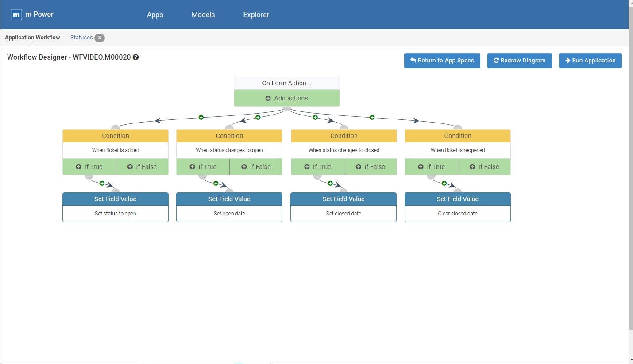Image resolution: width=633 pixels, height=364 pixels.
Task: Add actions to On Form Action node
Action: (286, 98)
